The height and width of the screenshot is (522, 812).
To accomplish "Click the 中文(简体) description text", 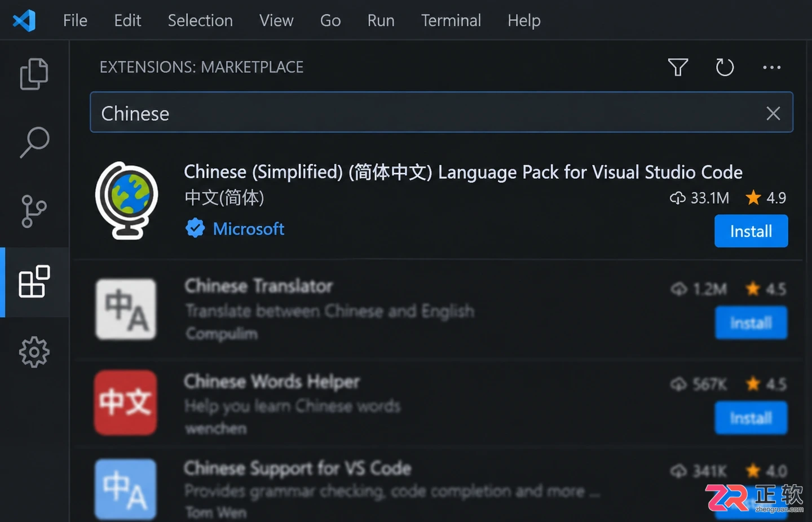I will click(224, 197).
